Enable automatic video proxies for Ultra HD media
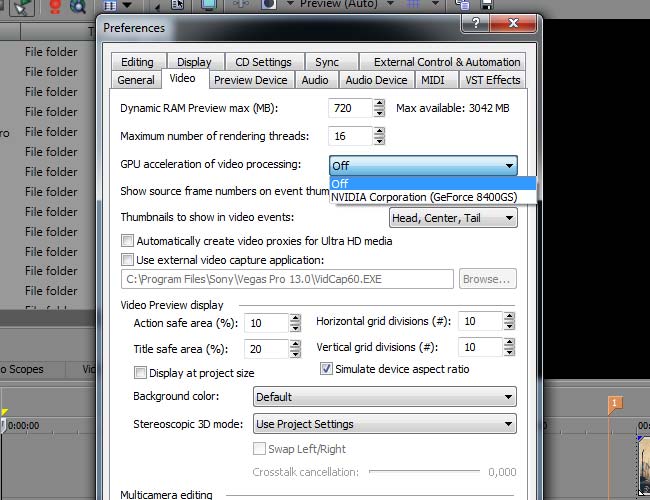Screen dimensions: 650x500 coord(127,241)
